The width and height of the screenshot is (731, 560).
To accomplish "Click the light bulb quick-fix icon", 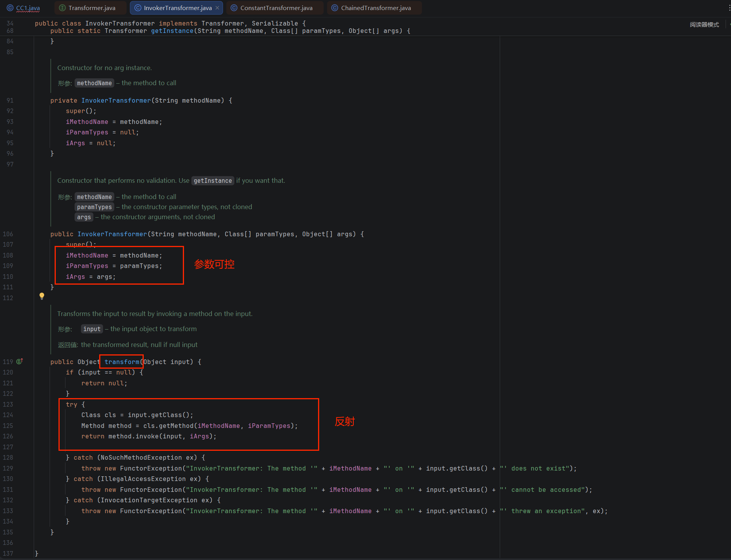I will 42,296.
